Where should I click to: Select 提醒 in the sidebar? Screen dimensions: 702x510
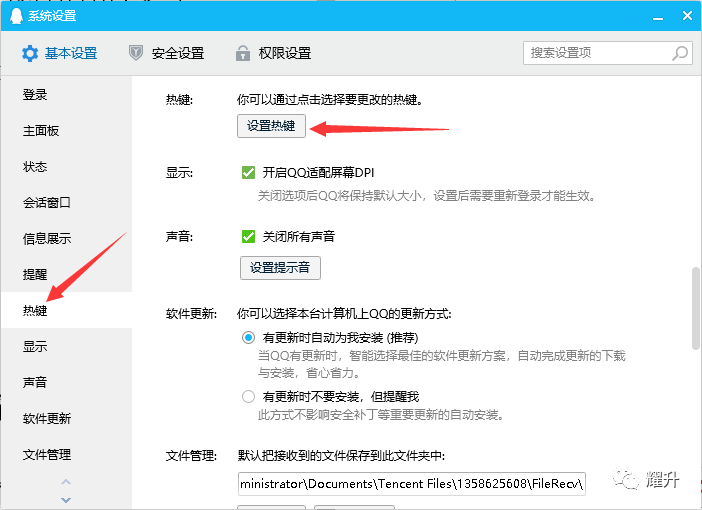(x=66, y=274)
